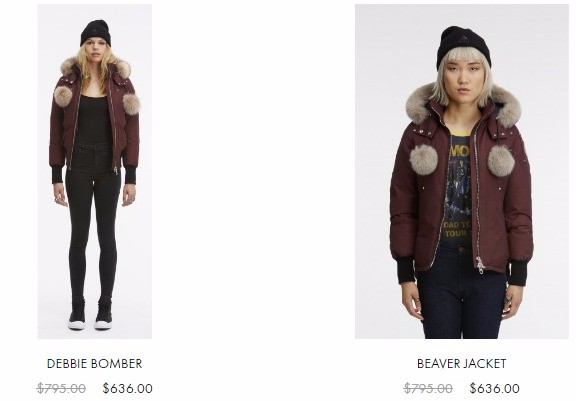This screenshot has height=401, width=576.
Task: Click the blonde bangs of Beaver Jacket model
Action: coord(464,62)
